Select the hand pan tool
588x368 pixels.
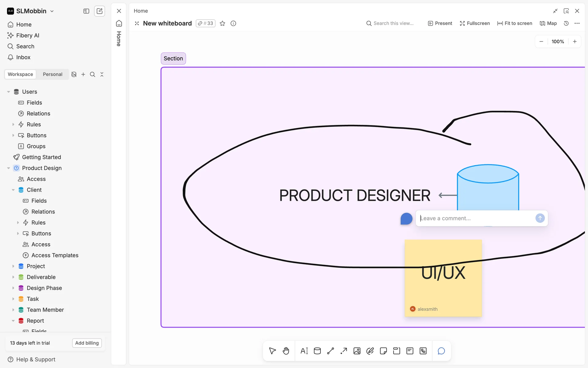[286, 351]
